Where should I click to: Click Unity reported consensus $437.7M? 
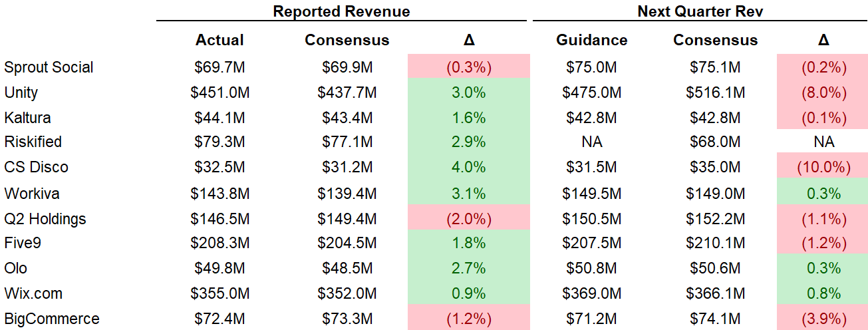click(x=347, y=92)
